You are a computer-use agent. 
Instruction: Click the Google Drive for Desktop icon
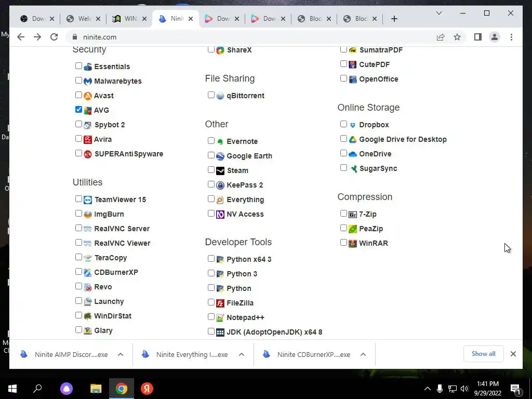point(353,139)
